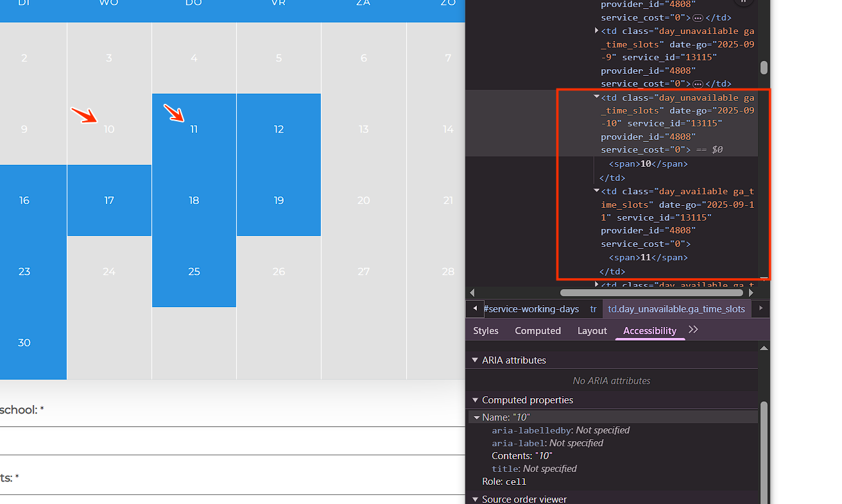Viewport: 842px width, 504px height.
Task: Click the breadcrumb scroll-right arrow
Action: [761, 308]
